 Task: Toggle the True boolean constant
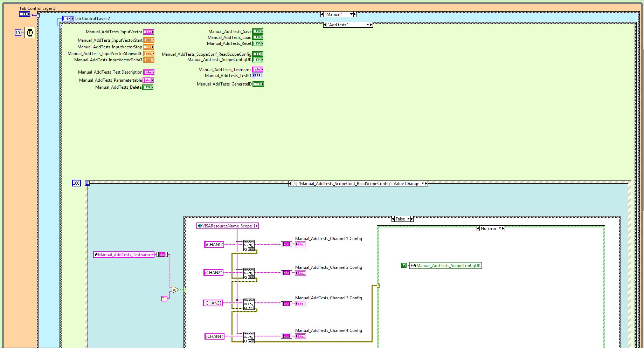(403, 266)
